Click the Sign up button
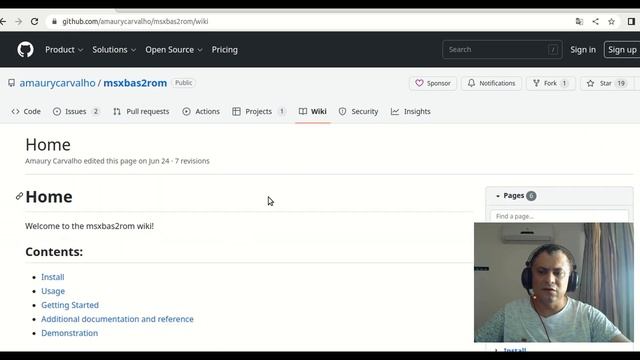This screenshot has width=640, height=360. [622, 50]
